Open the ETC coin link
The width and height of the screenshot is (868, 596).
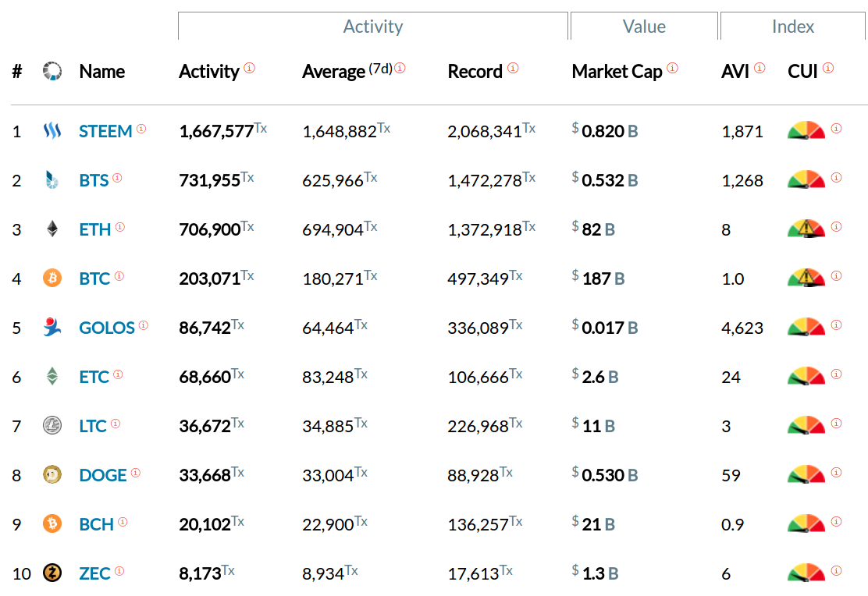(94, 377)
